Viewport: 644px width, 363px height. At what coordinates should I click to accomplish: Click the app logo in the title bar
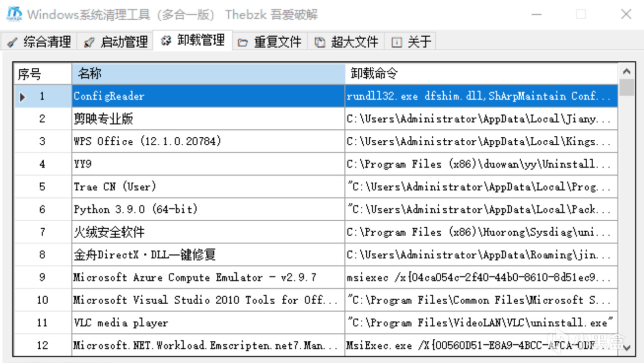[x=14, y=14]
